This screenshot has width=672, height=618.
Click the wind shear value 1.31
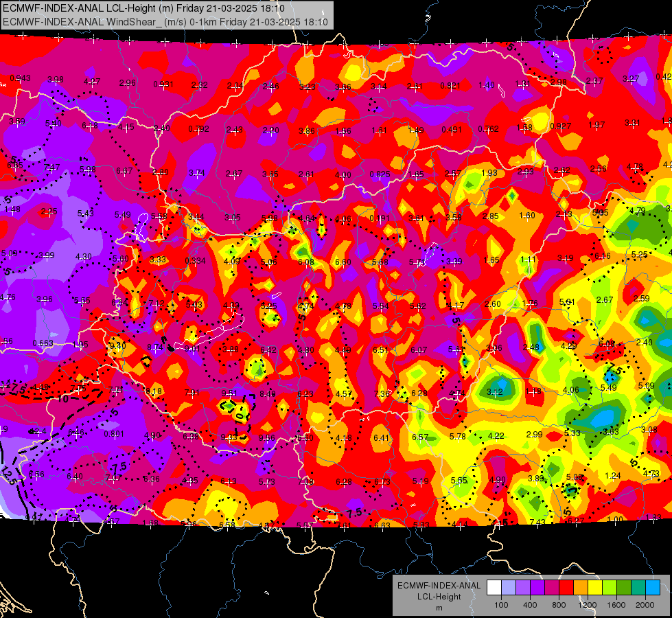pyautogui.click(x=522, y=84)
